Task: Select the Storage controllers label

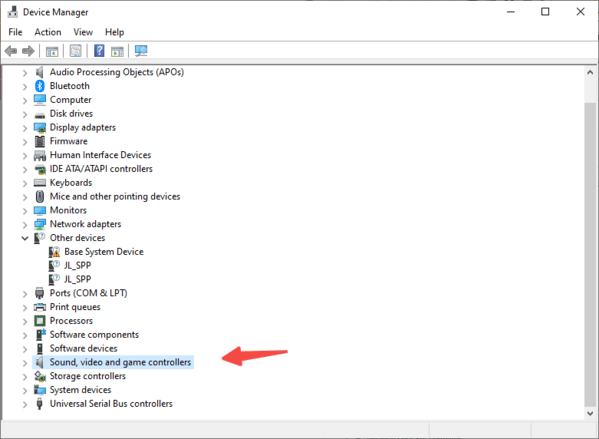Action: tap(88, 376)
